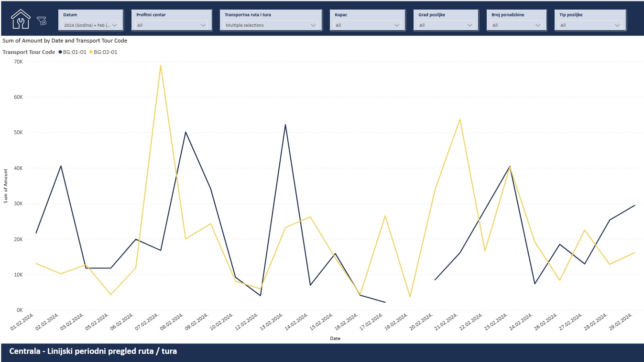The image size is (644, 362).
Task: Click the 30K y-axis label
Action: tap(19, 204)
